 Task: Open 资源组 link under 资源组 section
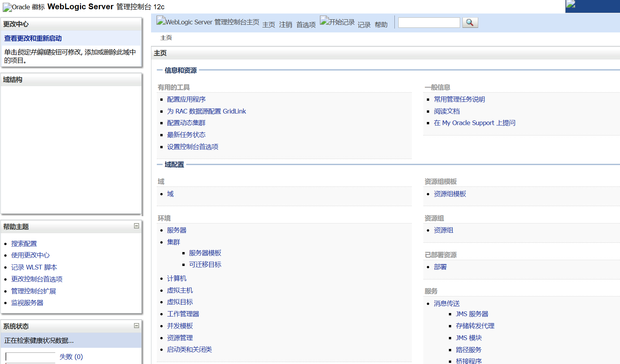tap(443, 230)
